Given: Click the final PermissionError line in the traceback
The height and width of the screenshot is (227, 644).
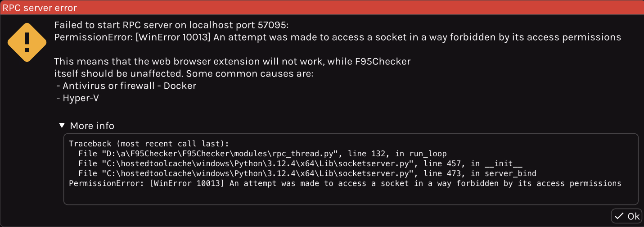Looking at the screenshot, I should pos(345,183).
